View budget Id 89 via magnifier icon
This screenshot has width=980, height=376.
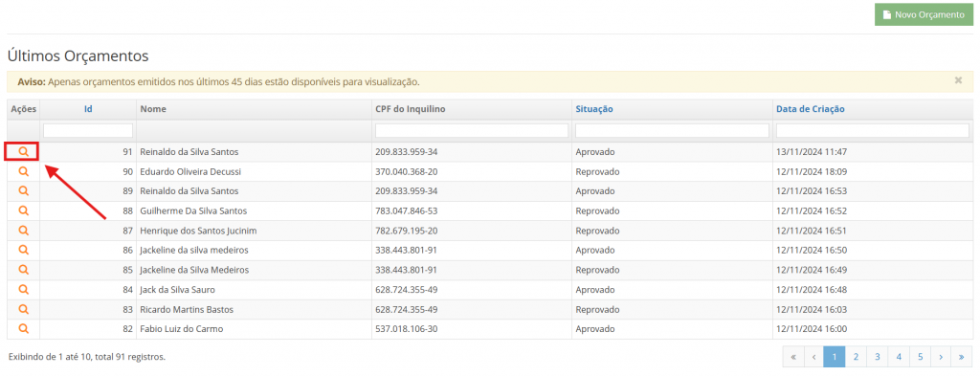tap(23, 190)
